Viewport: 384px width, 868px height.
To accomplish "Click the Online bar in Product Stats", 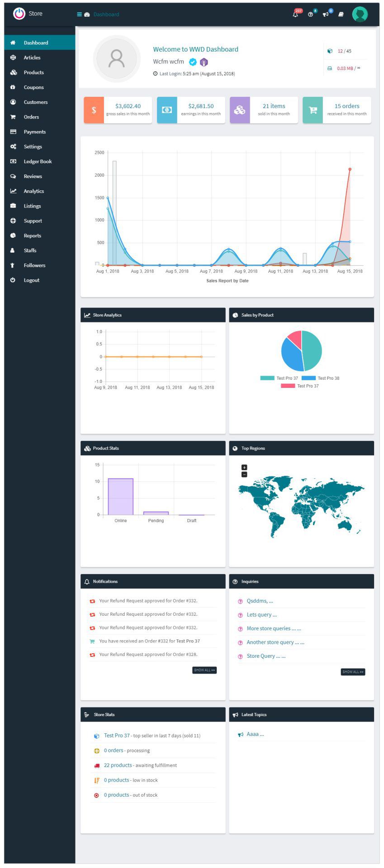I will 120,496.
